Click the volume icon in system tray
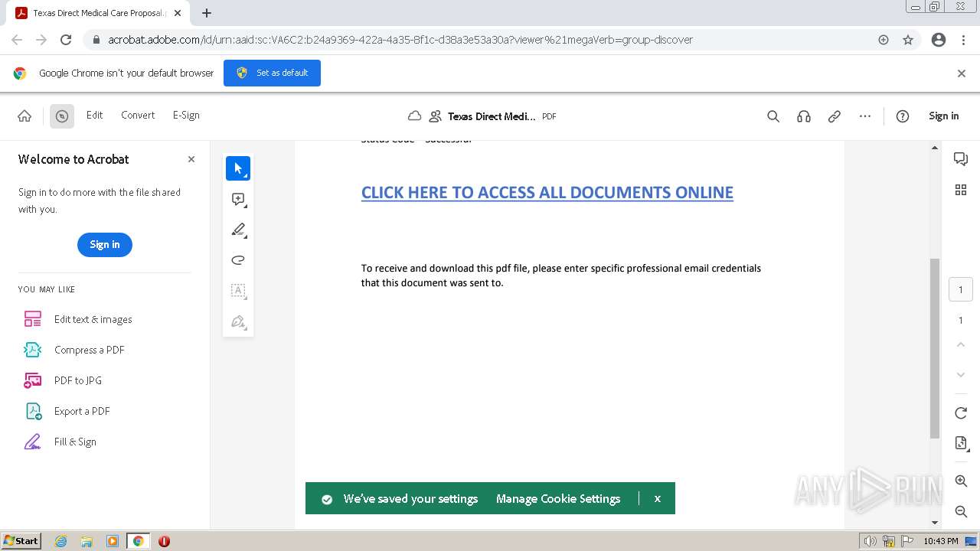Viewport: 980px width, 551px height. coord(870,541)
